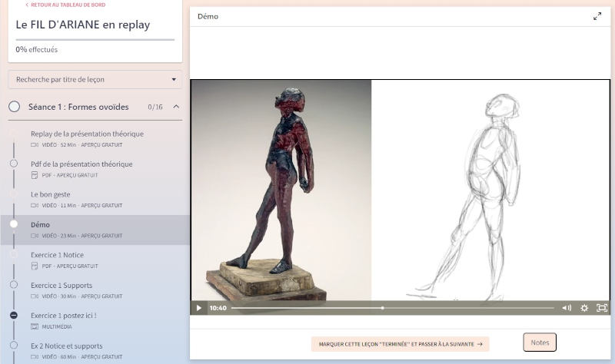Click video icon under Replay de la présentation
Image resolution: width=615 pixels, height=364 pixels.
point(35,144)
